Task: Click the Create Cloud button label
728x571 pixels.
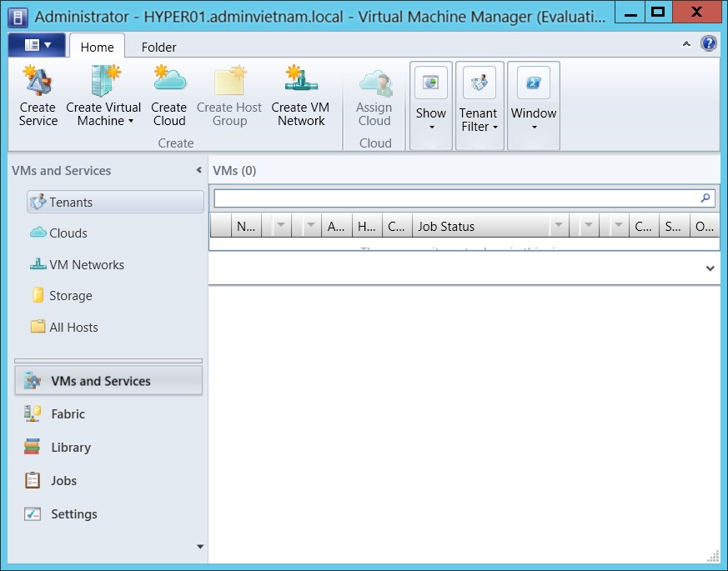Action: click(x=169, y=113)
